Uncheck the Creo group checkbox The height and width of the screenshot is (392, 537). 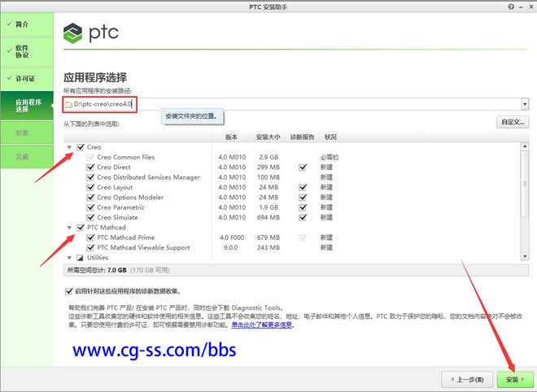point(81,147)
